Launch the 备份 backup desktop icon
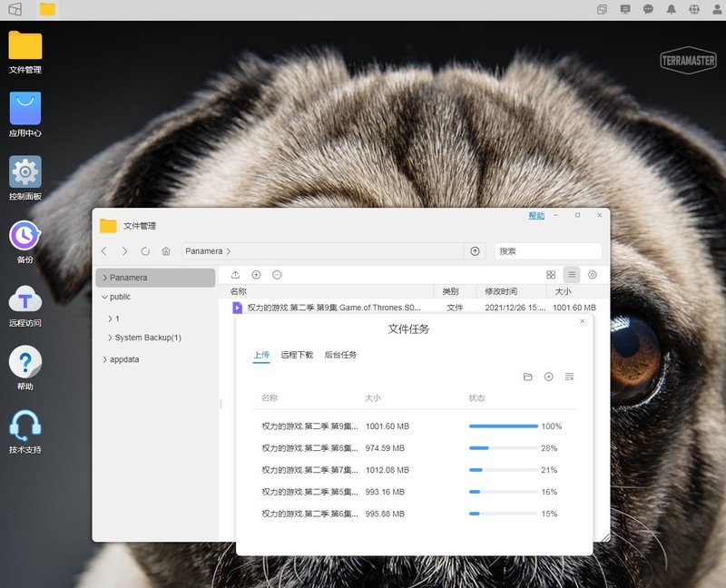 [x=25, y=236]
